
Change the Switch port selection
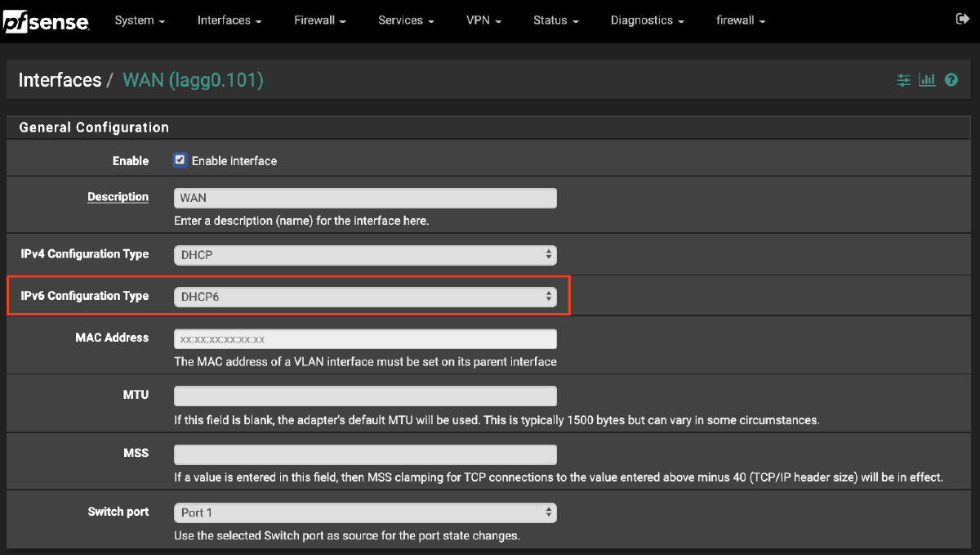[364, 512]
